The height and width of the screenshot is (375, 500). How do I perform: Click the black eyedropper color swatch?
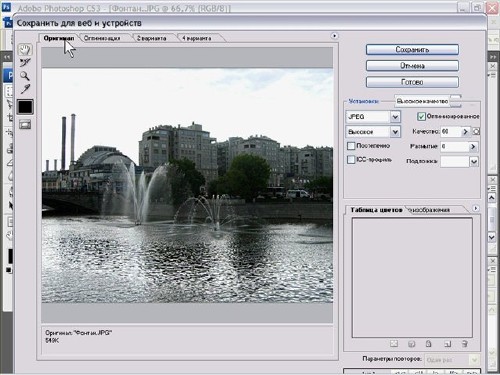pyautogui.click(x=25, y=107)
